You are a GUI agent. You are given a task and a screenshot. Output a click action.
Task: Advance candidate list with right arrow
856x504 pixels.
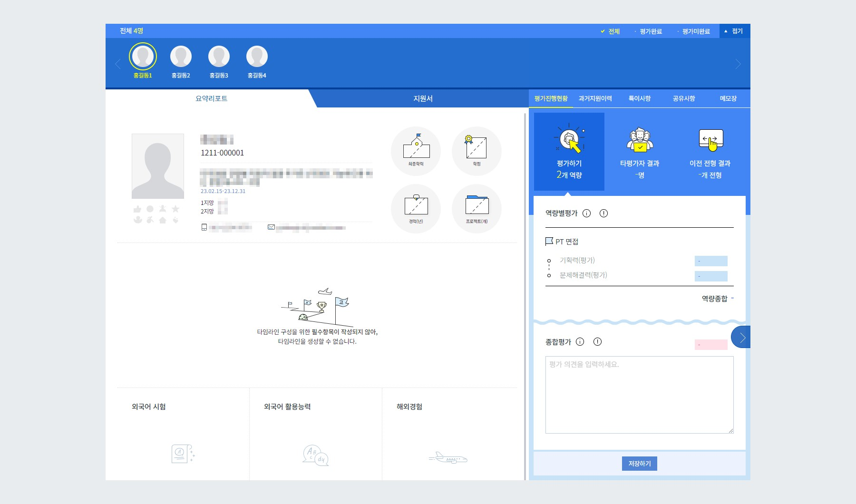click(738, 64)
